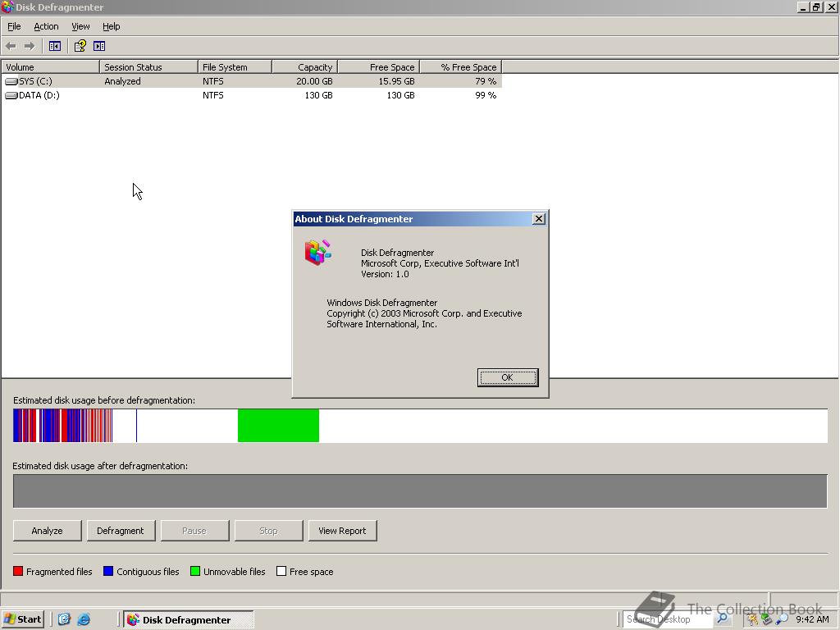This screenshot has width=840, height=630.
Task: Click the '20.00 GB' capacity cell
Action: click(x=314, y=81)
